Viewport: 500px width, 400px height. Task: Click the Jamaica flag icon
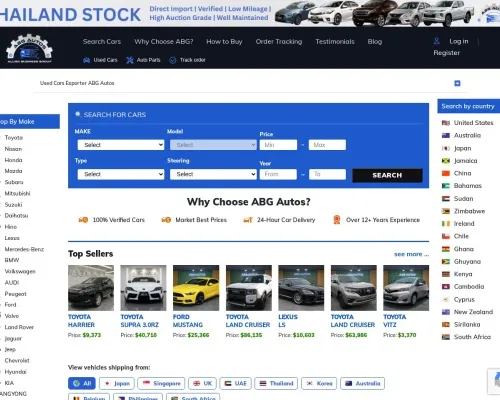point(446,161)
